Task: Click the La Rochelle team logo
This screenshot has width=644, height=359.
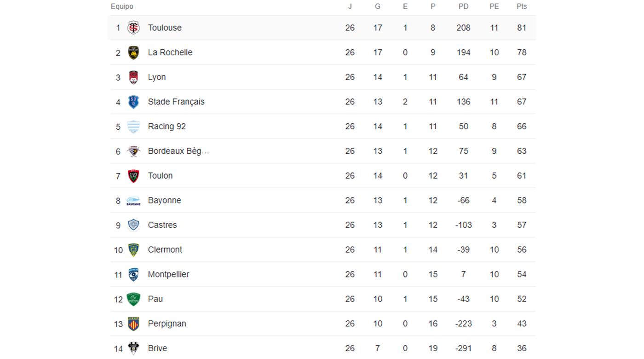Action: 133,52
